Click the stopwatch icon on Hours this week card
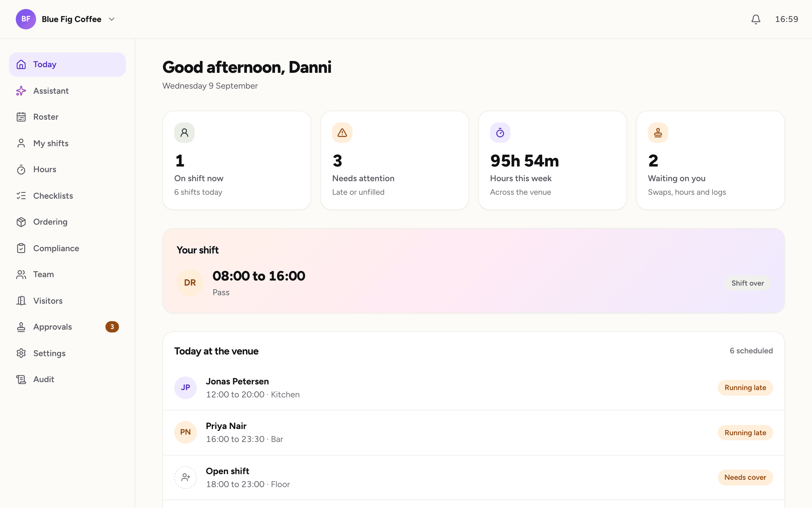The width and height of the screenshot is (812, 508). [x=500, y=133]
